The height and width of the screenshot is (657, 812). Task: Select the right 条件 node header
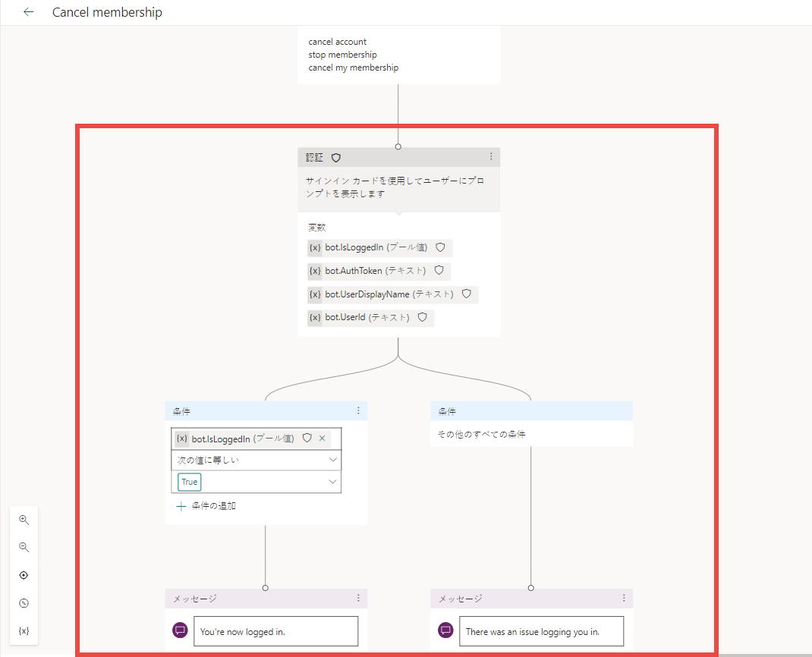tap(532, 411)
